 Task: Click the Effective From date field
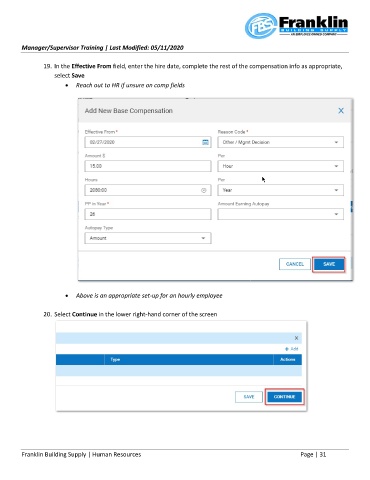pos(148,142)
